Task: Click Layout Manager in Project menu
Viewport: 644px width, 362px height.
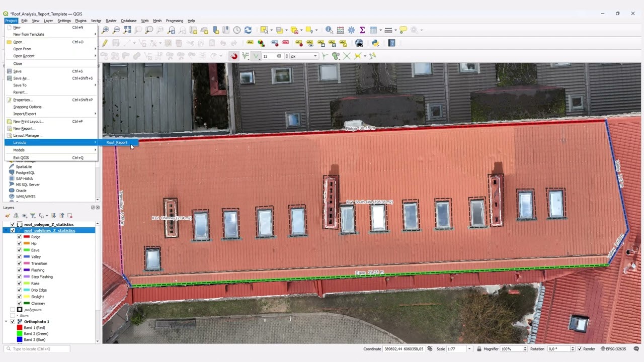Action: [50, 135]
